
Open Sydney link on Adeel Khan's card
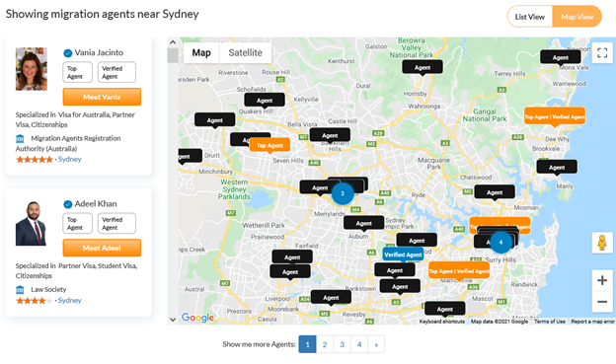click(x=69, y=301)
